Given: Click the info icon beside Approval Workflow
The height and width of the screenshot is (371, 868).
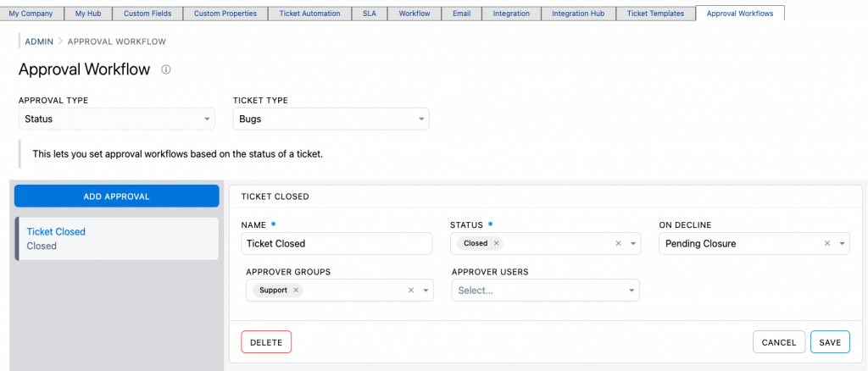Looking at the screenshot, I should 166,69.
